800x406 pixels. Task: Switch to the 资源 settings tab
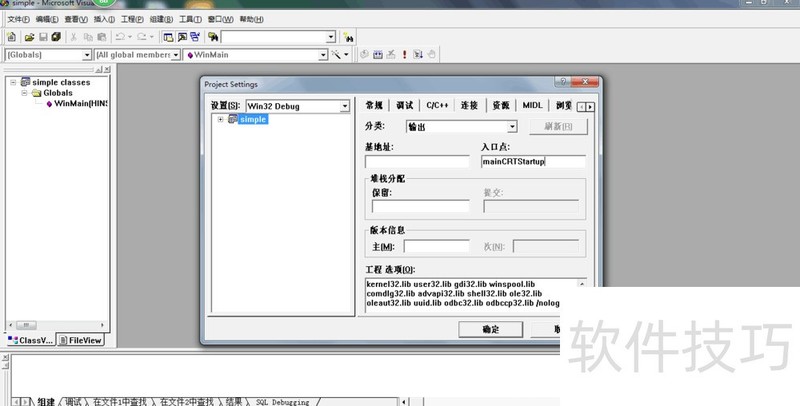(x=501, y=105)
